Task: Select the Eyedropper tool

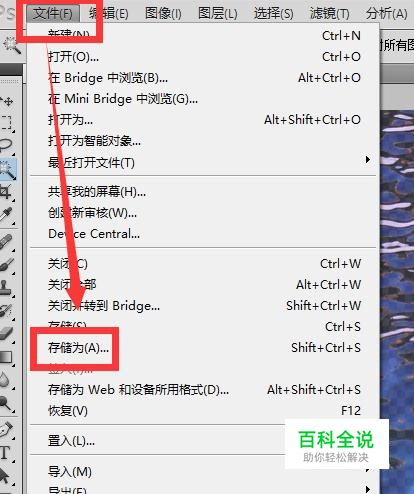Action: [6, 215]
